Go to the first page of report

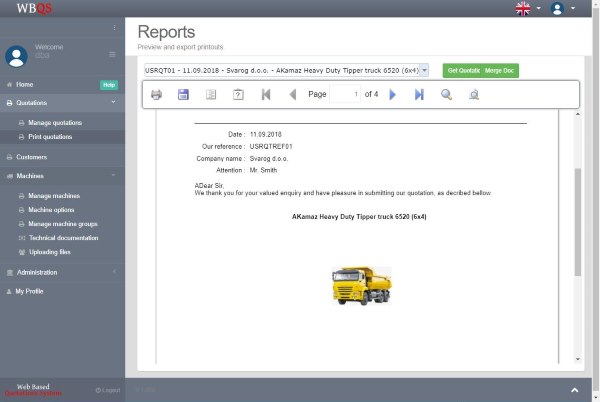point(266,94)
